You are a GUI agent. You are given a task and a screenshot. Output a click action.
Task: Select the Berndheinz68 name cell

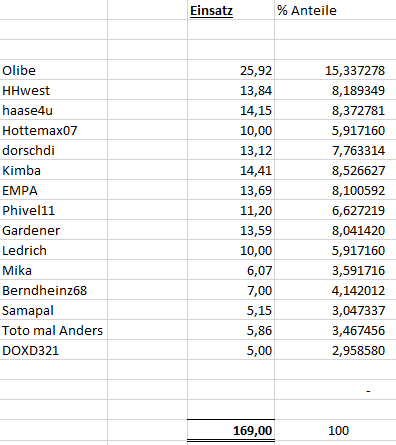[54, 290]
